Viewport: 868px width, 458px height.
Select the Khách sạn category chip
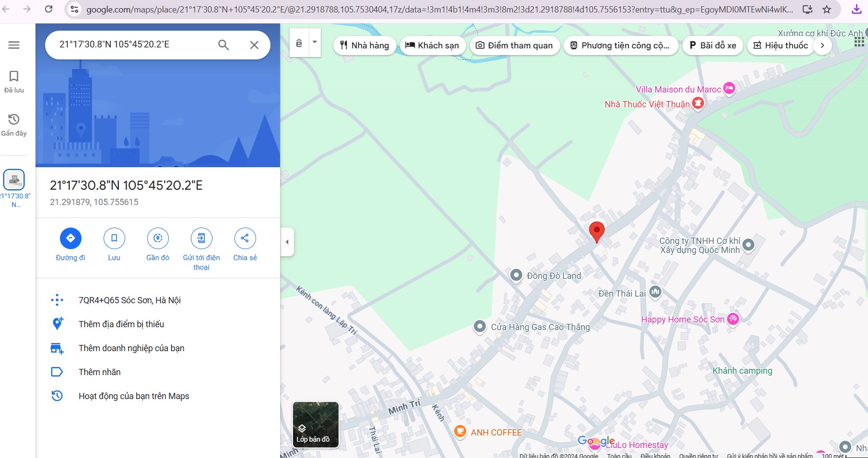point(433,46)
